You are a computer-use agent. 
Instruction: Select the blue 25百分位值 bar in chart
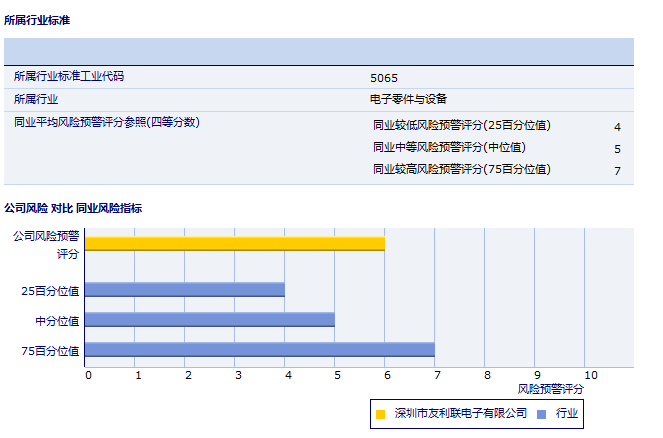[x=185, y=290]
